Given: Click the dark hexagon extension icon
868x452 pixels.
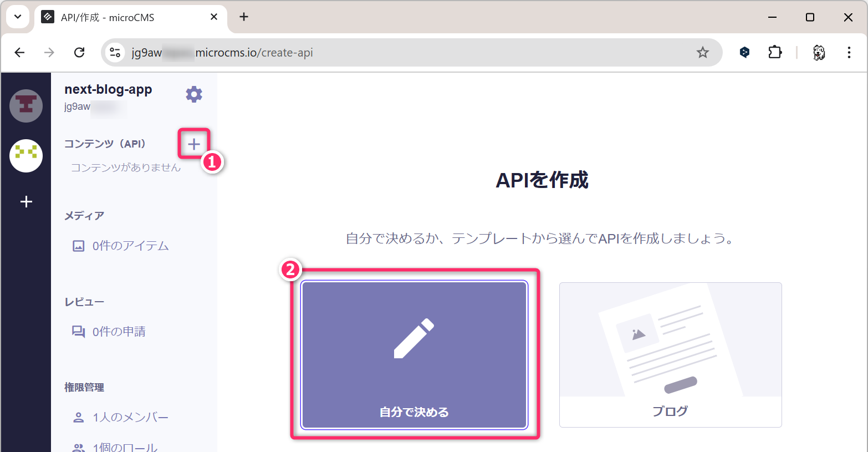Looking at the screenshot, I should (744, 53).
